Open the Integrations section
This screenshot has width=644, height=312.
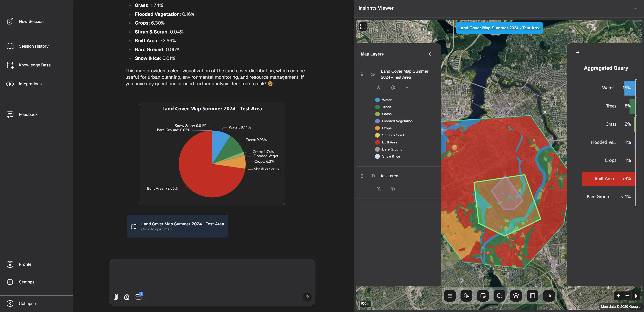[x=30, y=84]
